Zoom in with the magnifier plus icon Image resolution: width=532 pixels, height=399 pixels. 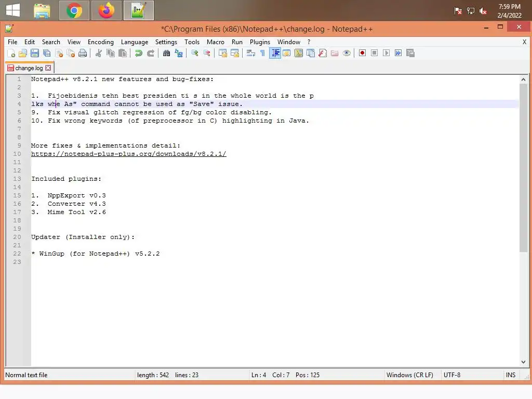(194, 54)
